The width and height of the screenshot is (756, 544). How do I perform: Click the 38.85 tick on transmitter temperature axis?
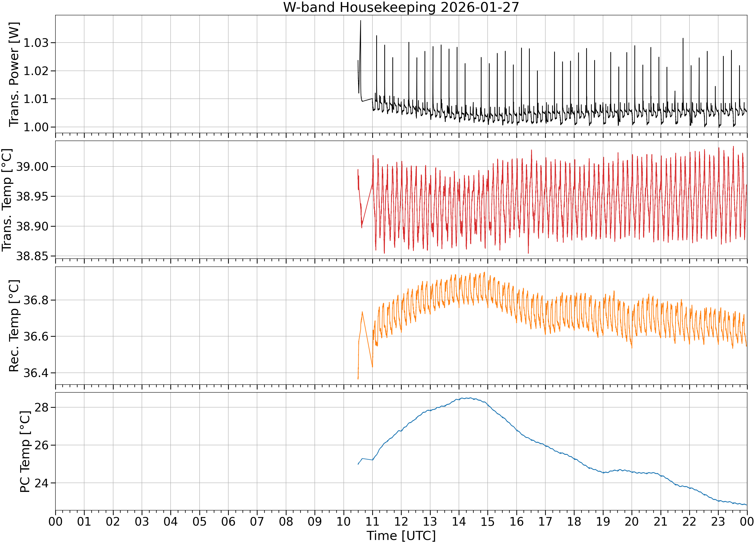click(32, 256)
